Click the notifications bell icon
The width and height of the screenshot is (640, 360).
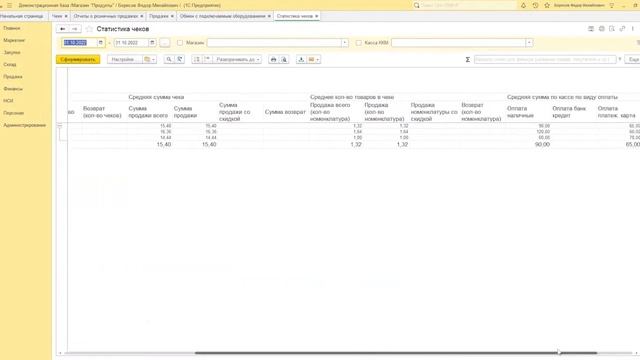pos(523,5)
